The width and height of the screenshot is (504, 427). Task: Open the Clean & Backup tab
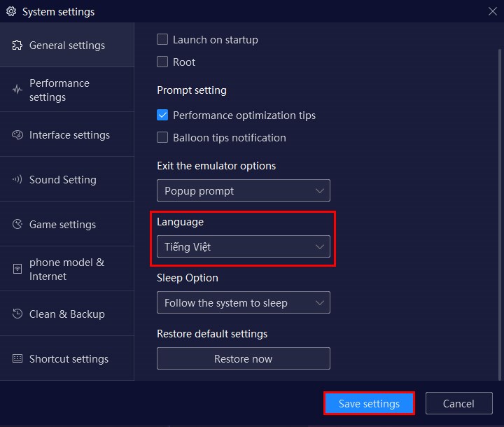tap(67, 314)
